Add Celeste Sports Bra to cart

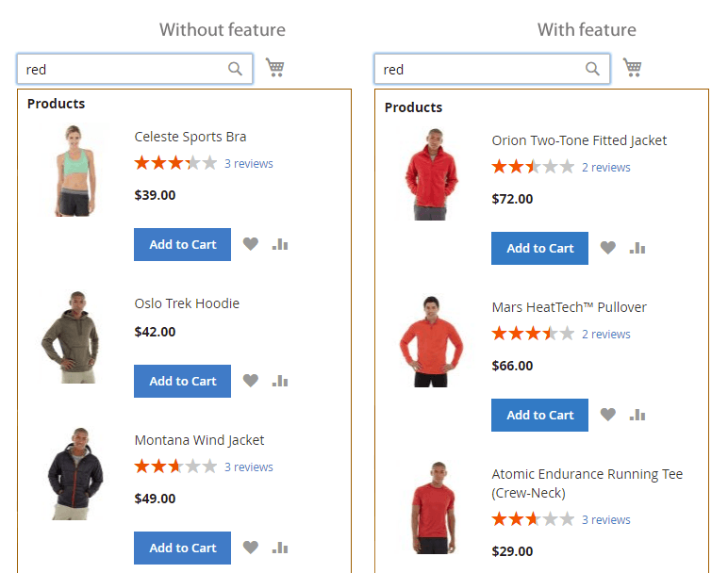(x=182, y=244)
